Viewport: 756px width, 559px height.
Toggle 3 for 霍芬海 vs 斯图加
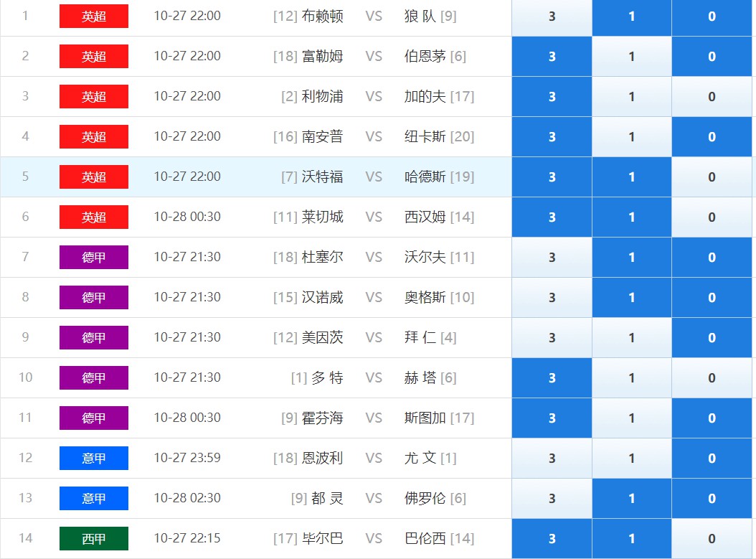click(x=552, y=418)
